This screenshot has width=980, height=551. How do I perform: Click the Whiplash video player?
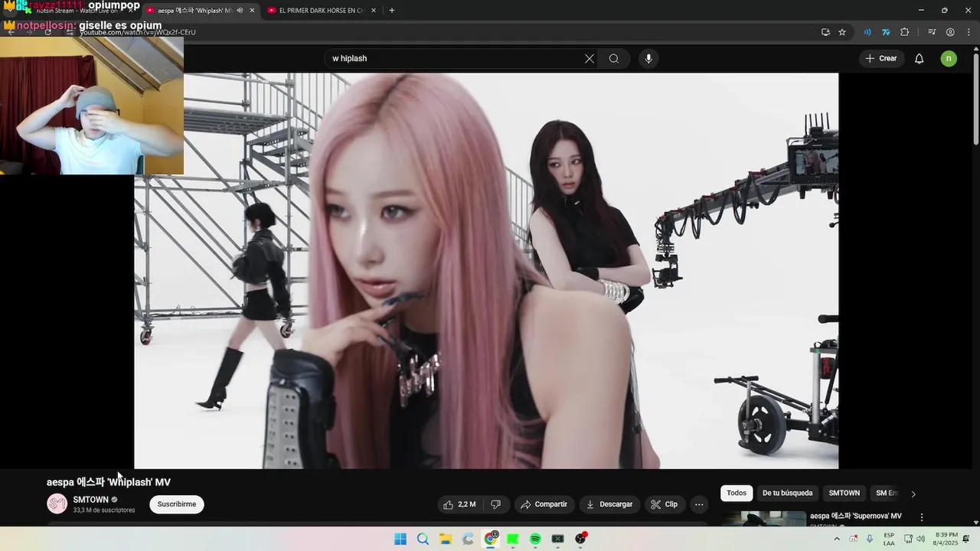(x=486, y=271)
